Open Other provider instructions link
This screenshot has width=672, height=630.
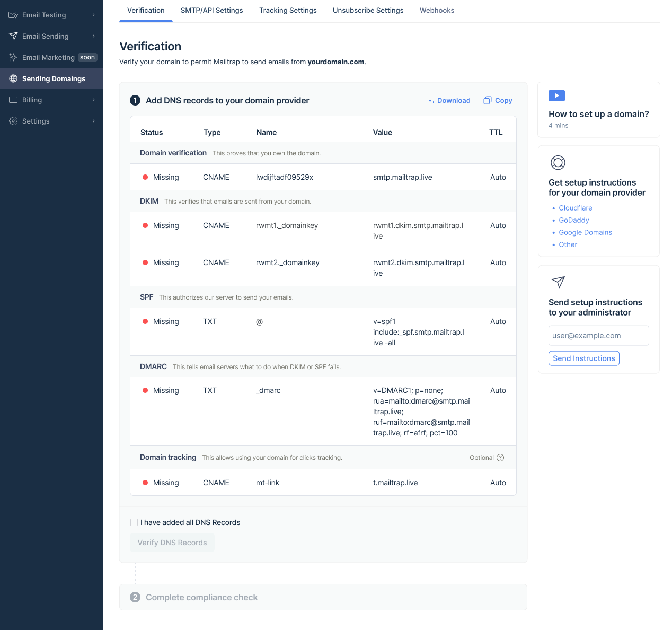point(568,244)
